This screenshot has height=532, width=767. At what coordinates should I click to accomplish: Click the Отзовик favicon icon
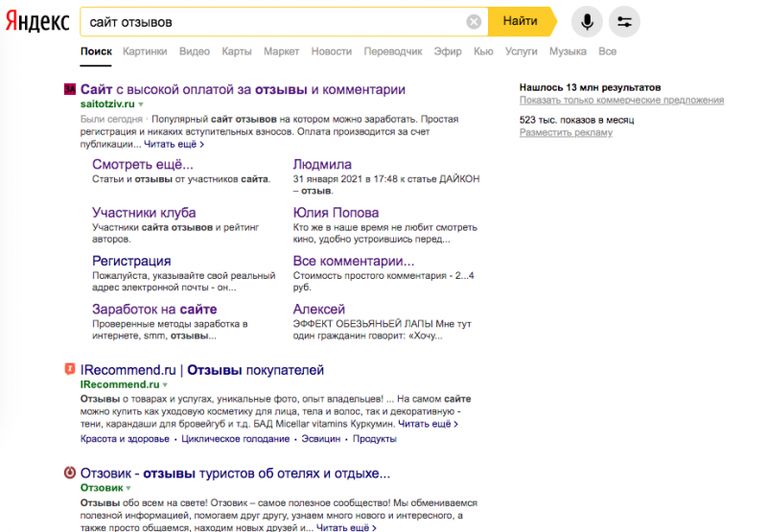[70, 473]
